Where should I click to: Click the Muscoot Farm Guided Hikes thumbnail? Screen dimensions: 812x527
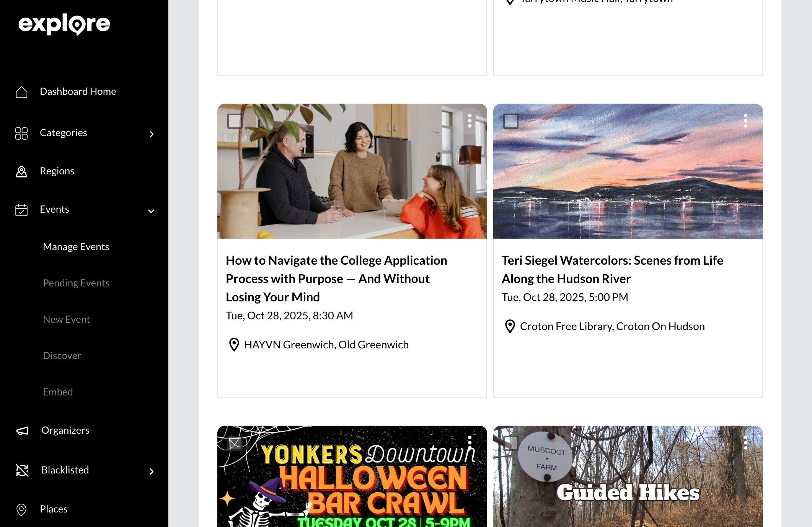628,476
